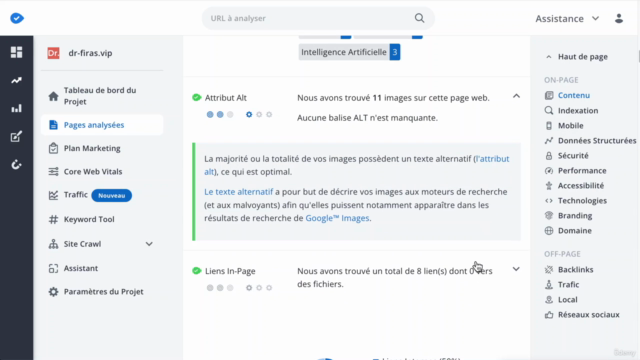Click the Keyword Tool hash icon
Image resolution: width=640 pixels, height=360 pixels.
point(53,219)
